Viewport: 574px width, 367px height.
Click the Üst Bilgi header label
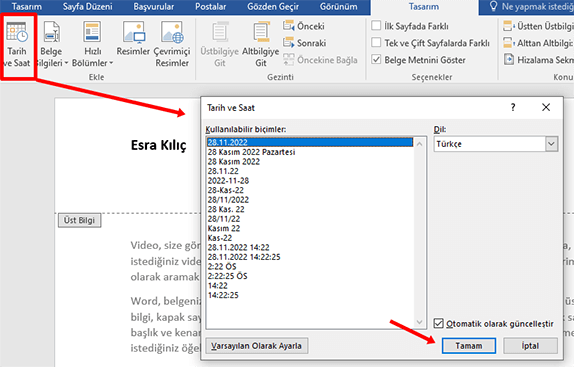pos(79,220)
